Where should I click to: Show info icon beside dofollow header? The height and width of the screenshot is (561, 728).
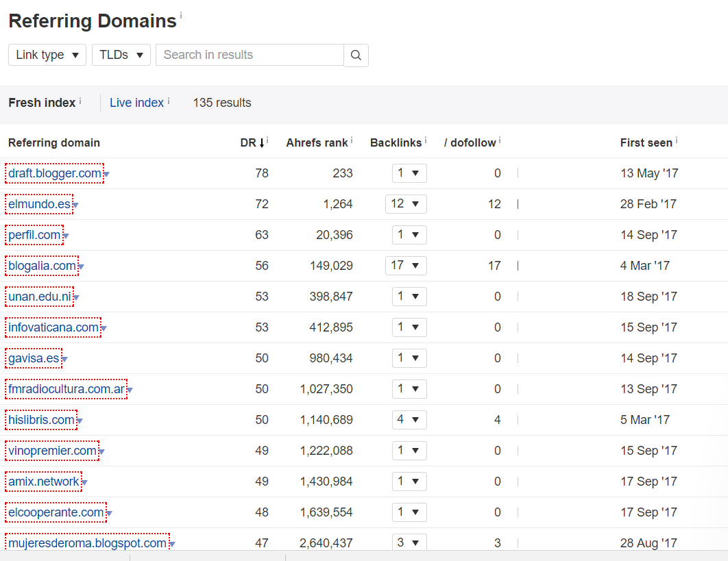(x=500, y=140)
